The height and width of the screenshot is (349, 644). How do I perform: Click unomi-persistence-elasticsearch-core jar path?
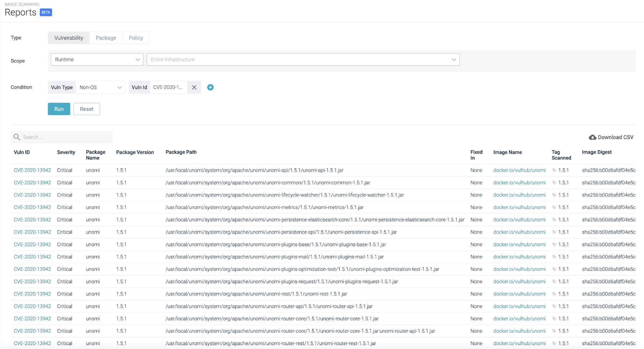[315, 220]
